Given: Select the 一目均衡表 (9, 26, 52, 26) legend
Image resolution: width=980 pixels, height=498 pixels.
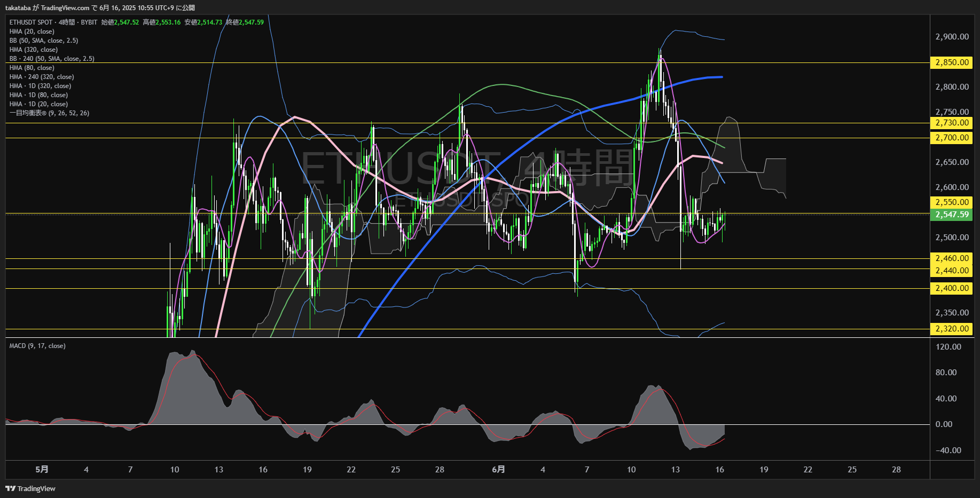Looking at the screenshot, I should point(49,113).
